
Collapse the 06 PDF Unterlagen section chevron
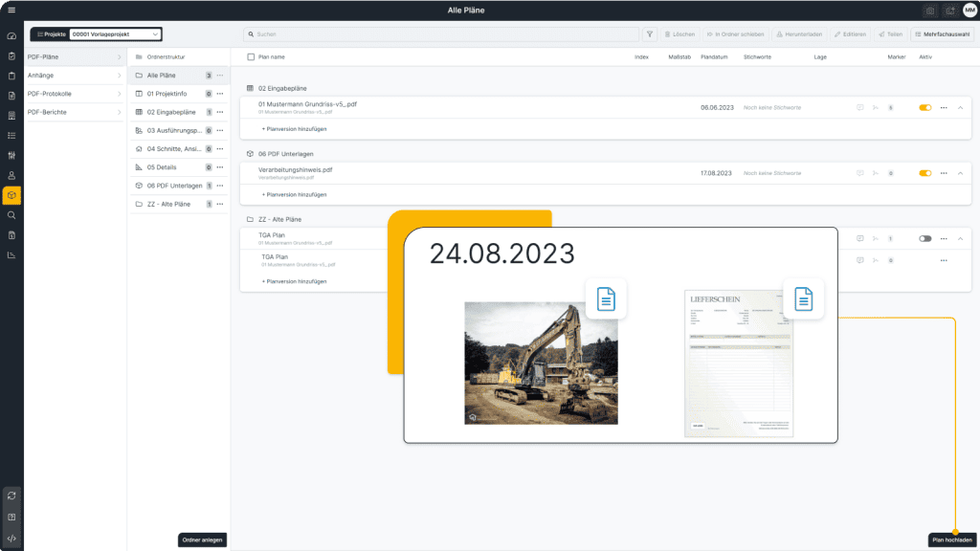tap(959, 173)
